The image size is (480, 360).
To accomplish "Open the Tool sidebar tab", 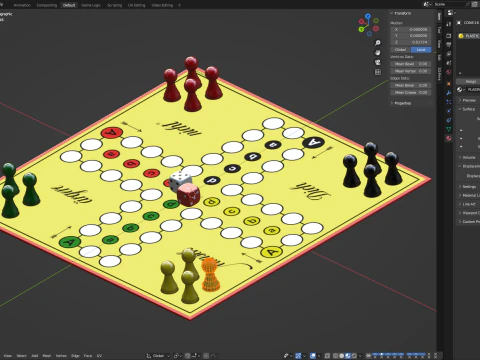I will 439,30.
